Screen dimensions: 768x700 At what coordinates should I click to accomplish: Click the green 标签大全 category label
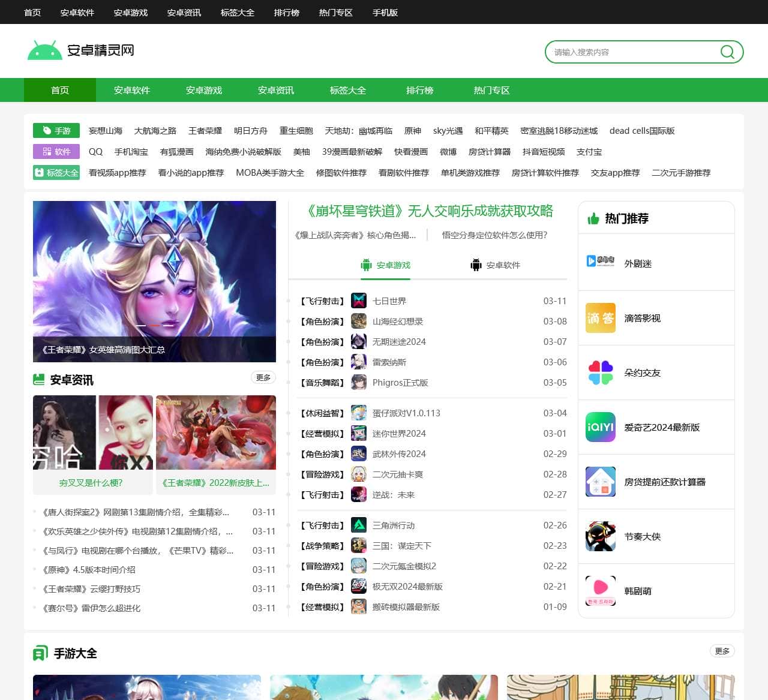(56, 173)
